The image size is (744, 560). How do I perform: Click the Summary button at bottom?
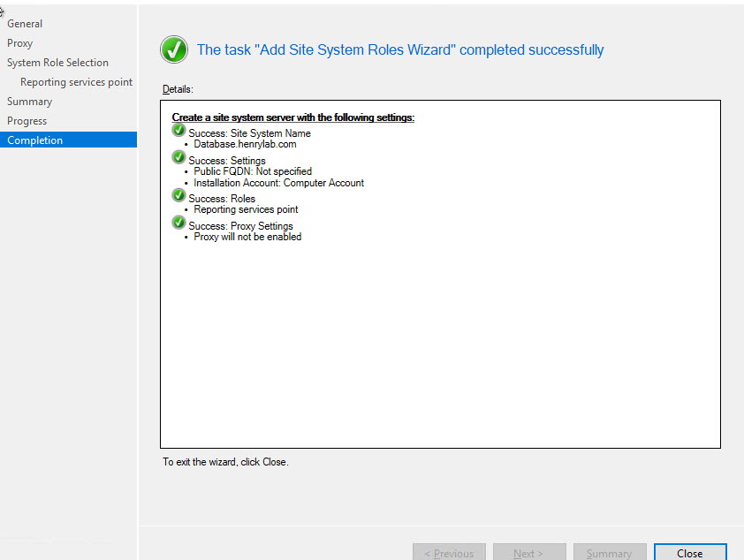[x=609, y=553]
